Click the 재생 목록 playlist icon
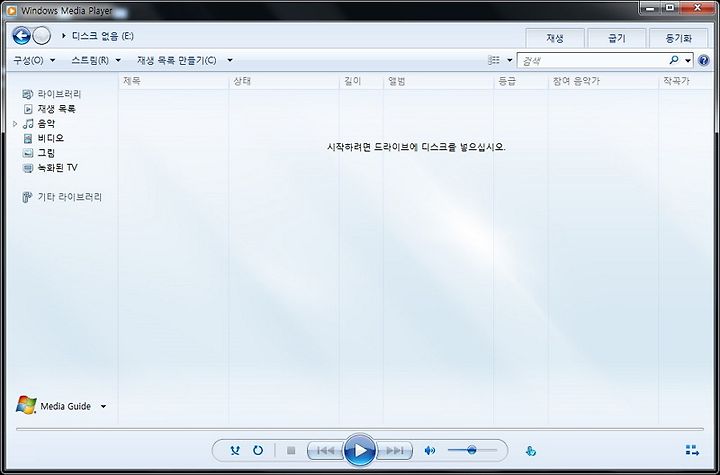720x475 pixels. tap(28, 109)
